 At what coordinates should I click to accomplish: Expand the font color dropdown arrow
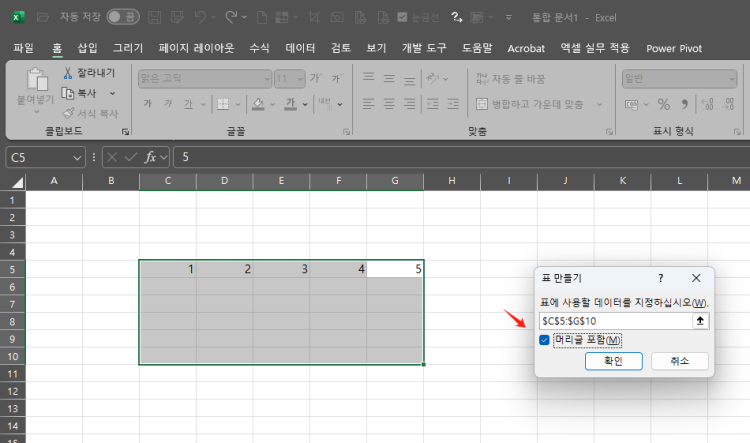(x=305, y=104)
